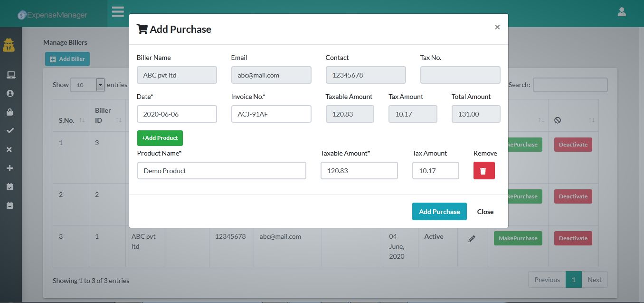The height and width of the screenshot is (303, 644).
Task: Click the hamburger menu icon in header
Action: coord(118,12)
